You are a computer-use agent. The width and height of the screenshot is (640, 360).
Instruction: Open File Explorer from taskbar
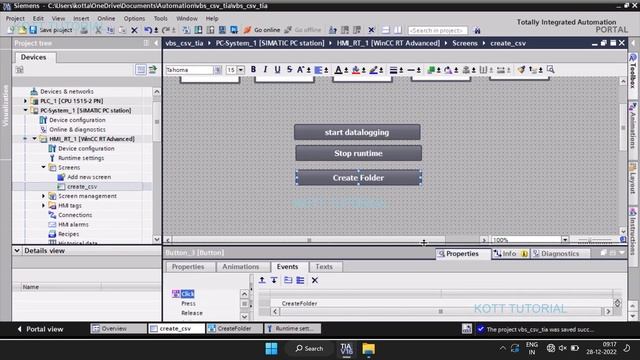(368, 349)
